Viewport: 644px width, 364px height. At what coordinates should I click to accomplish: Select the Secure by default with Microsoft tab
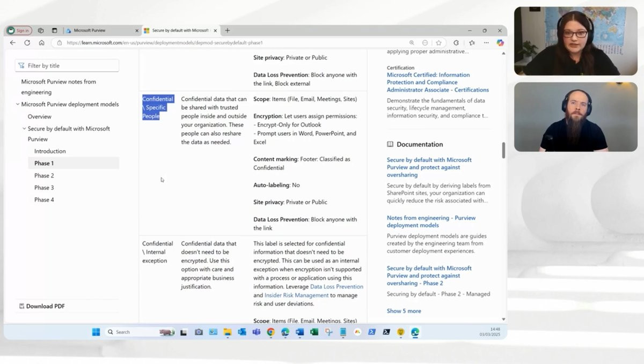pos(181,31)
